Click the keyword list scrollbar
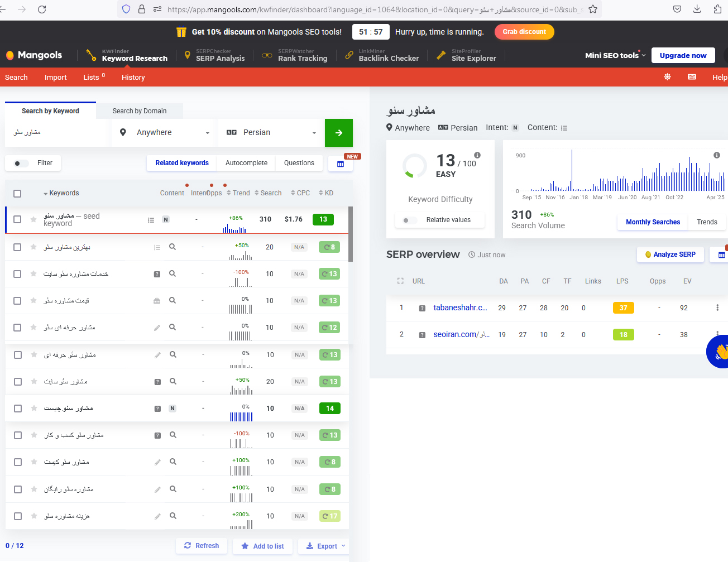The height and width of the screenshot is (562, 728). pos(351,234)
